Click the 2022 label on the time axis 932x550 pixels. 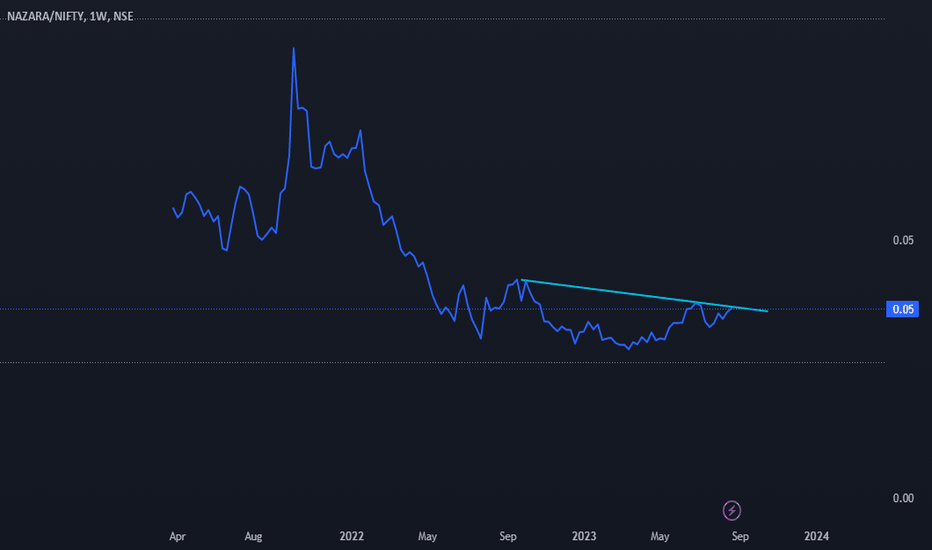[351, 536]
